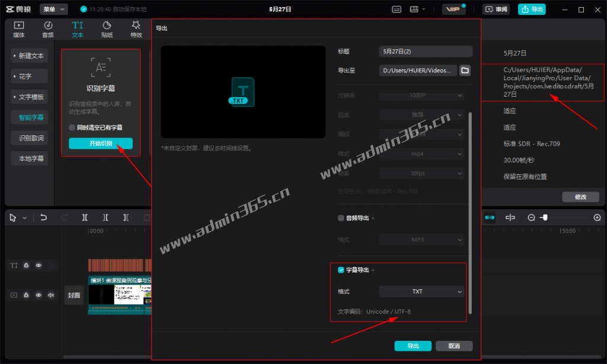Open the 菜单 dropdown menu
The width and height of the screenshot is (607, 364).
tap(53, 9)
